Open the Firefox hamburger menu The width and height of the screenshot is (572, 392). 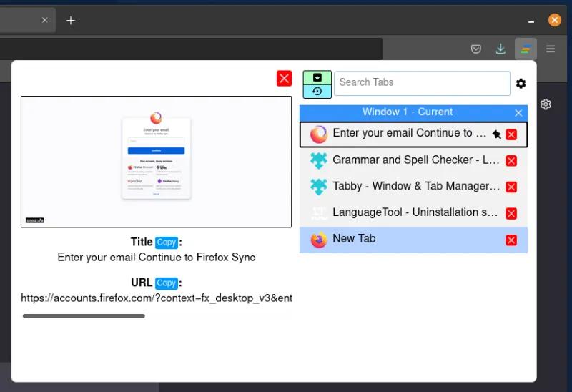(551, 49)
